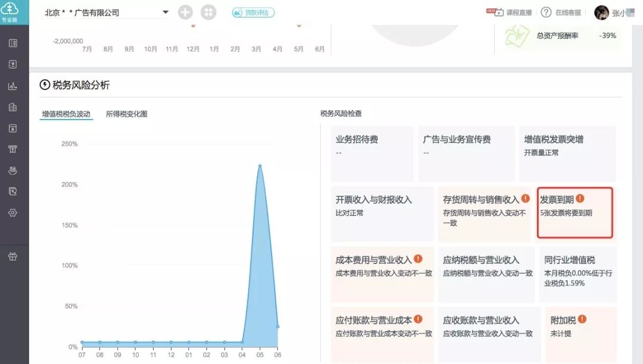Open the settings gear in the sidebar
Image resolution: width=643 pixels, height=364 pixels.
pos(13,213)
